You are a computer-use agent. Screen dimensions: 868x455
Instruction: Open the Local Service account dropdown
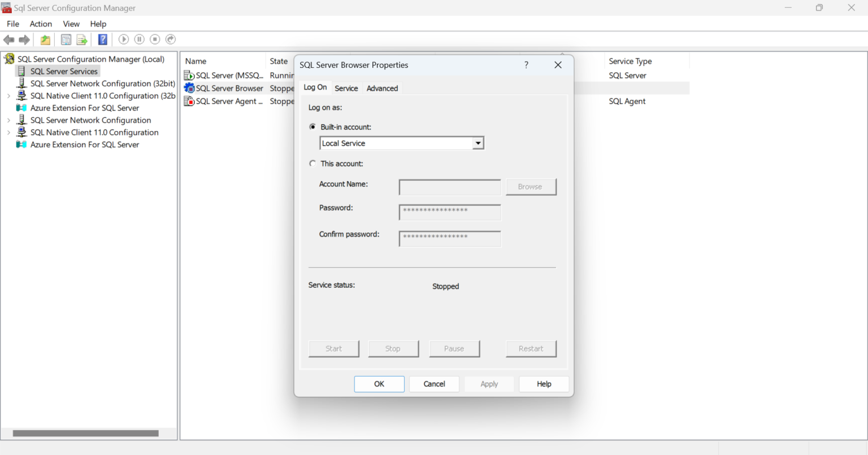click(x=478, y=143)
